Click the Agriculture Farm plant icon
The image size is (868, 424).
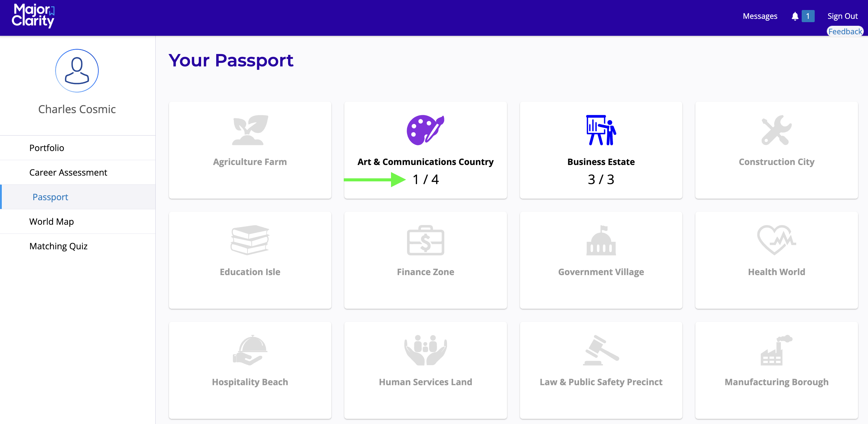pyautogui.click(x=250, y=130)
